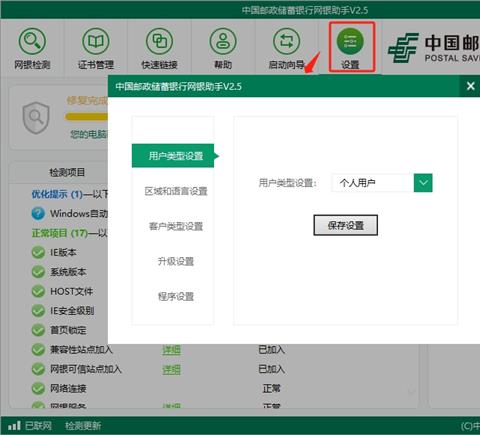480x435 pixels.
Task: Open 快速链接 quick links
Action: click(159, 42)
